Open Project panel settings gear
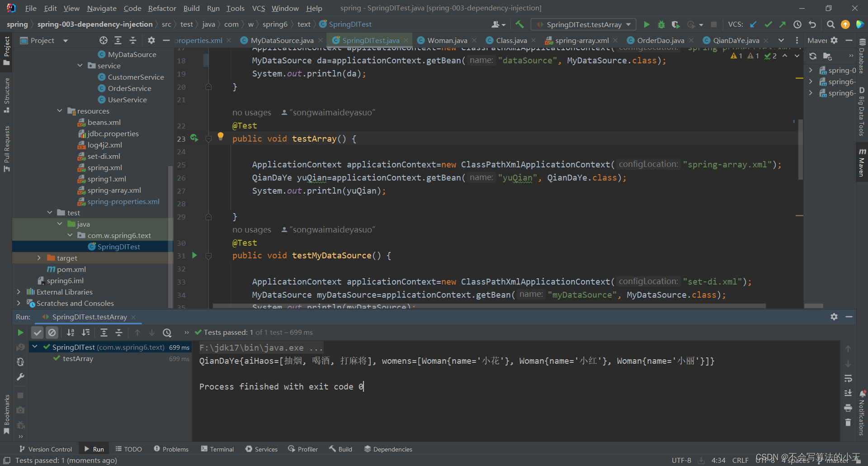The height and width of the screenshot is (466, 868). (151, 40)
